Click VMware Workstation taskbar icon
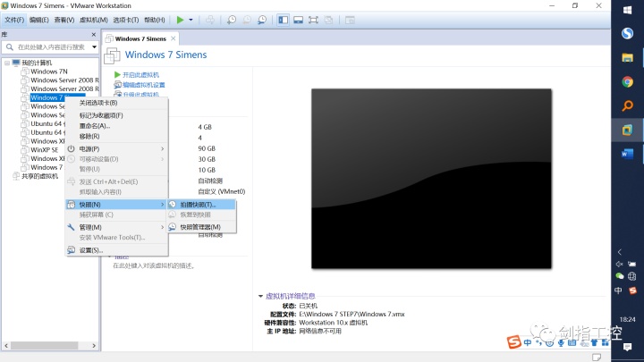The height and width of the screenshot is (362, 644). click(627, 130)
